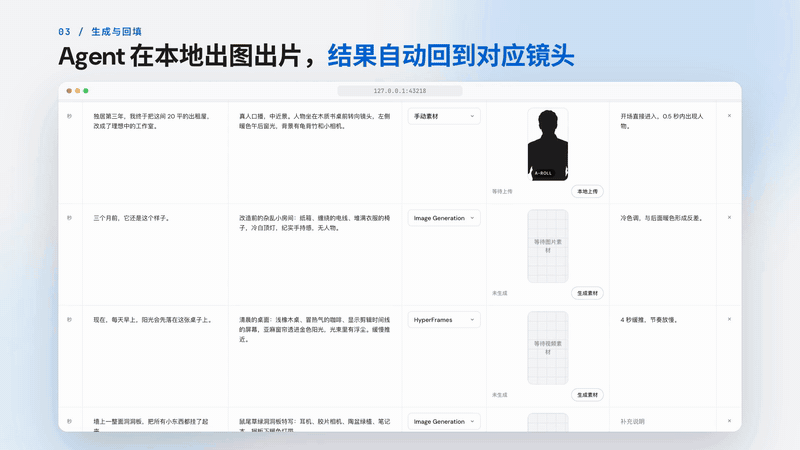Click 秒 duration cell in 三个月前 row

[x=69, y=218]
